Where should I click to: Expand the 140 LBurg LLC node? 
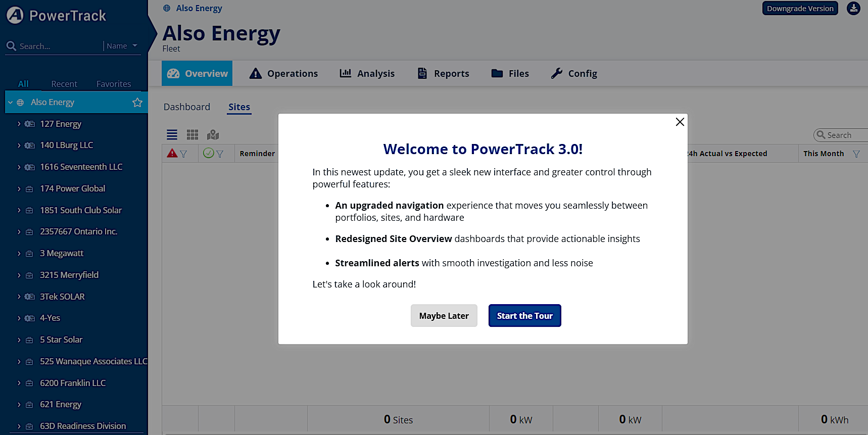(x=19, y=146)
